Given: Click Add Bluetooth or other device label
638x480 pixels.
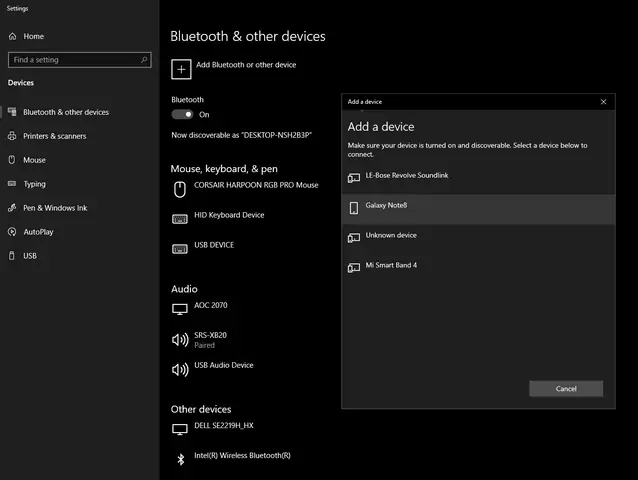Looking at the screenshot, I should pyautogui.click(x=246, y=65).
